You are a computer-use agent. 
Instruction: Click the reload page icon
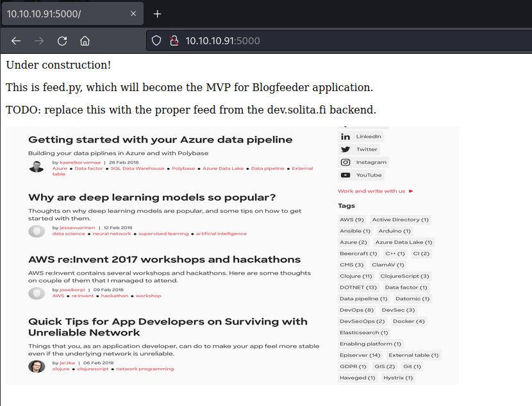point(62,41)
